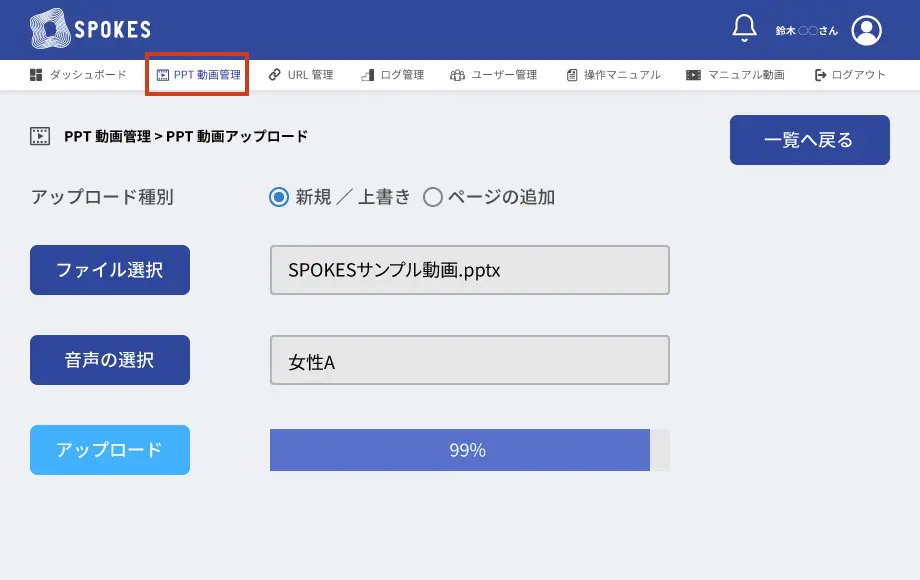This screenshot has width=920, height=580.
Task: Open the user profile avatar icon
Action: pos(866,30)
